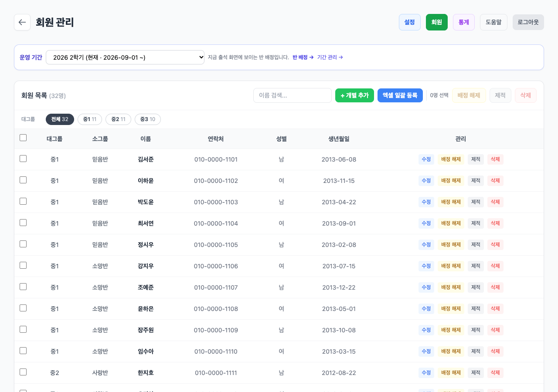Toggle the select-all checkbox in table header
The height and width of the screenshot is (392, 558).
23,138
